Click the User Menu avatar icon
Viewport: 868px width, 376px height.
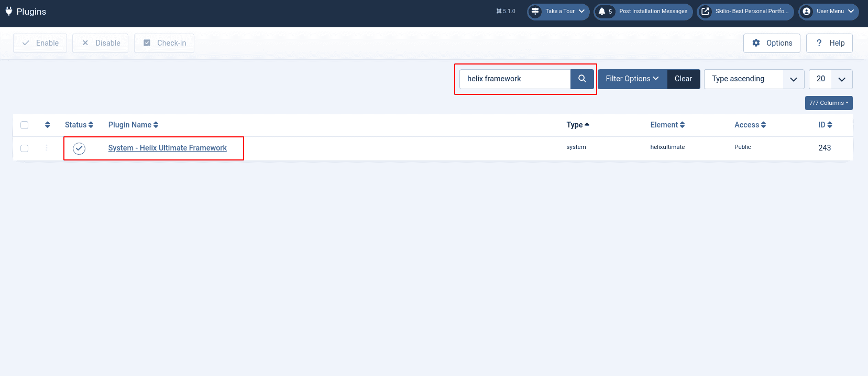807,11
